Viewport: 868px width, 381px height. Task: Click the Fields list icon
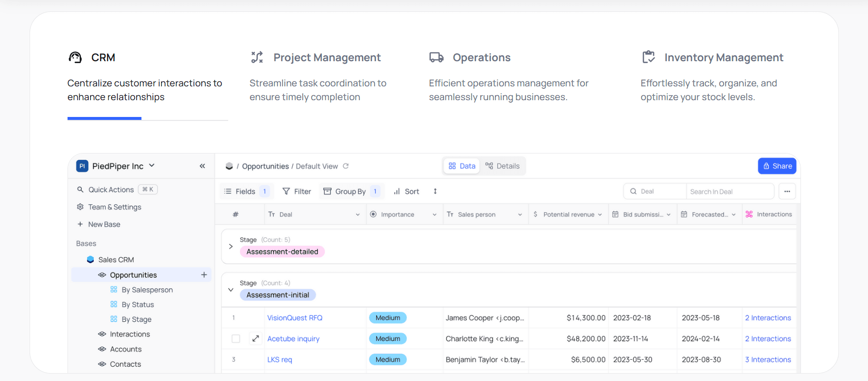click(x=228, y=191)
